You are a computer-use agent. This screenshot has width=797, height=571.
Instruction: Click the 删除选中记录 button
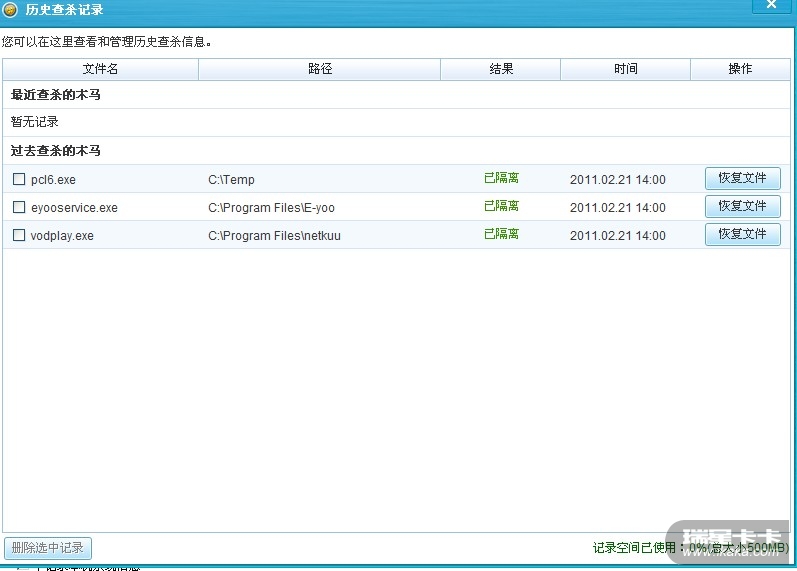pyautogui.click(x=48, y=548)
